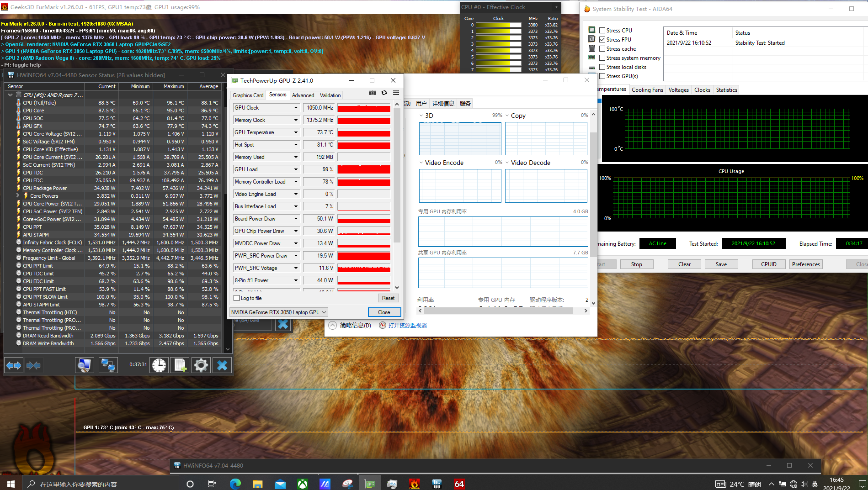Open AIDA64 Cooling Fans tab

point(647,90)
